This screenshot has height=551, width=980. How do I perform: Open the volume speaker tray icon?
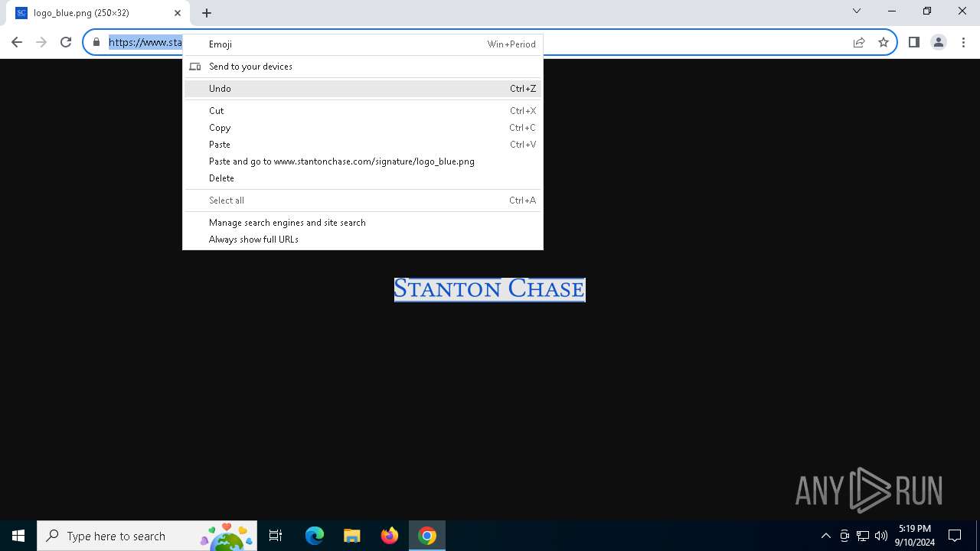click(881, 536)
